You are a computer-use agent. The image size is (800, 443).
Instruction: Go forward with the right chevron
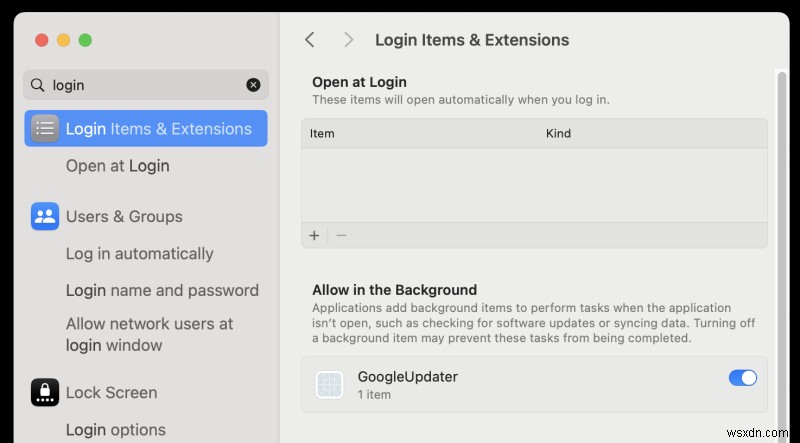348,40
